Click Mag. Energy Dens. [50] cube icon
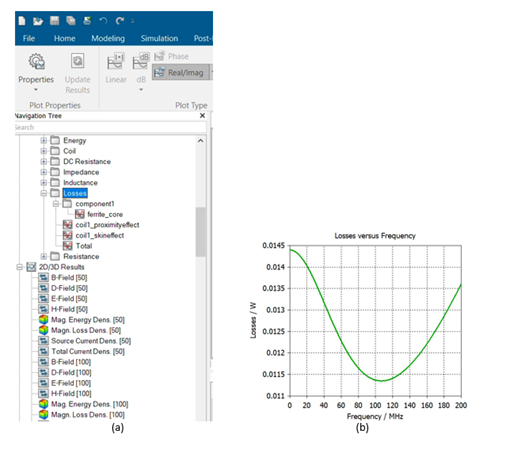The height and width of the screenshot is (457, 525). pyautogui.click(x=44, y=320)
